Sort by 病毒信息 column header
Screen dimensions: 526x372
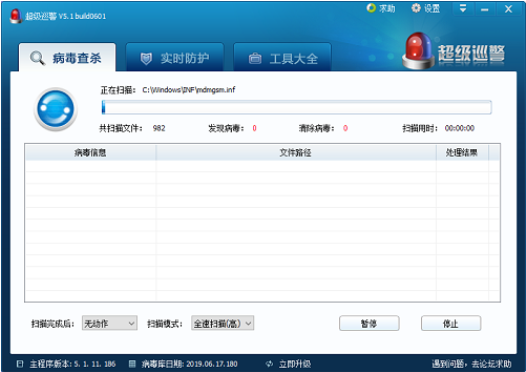(x=90, y=153)
